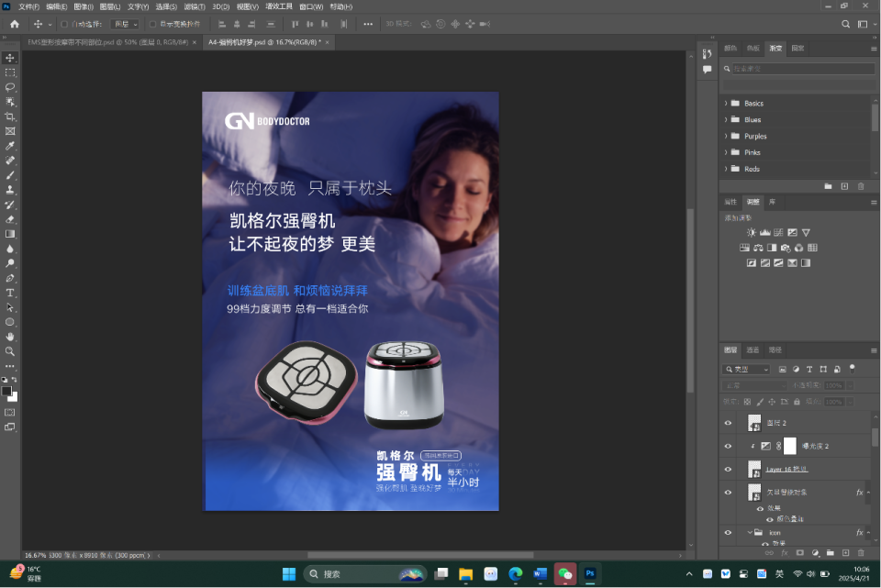Viewport: 881px width, 588px height.
Task: Open the auto-select Layer dropdown
Action: (125, 24)
